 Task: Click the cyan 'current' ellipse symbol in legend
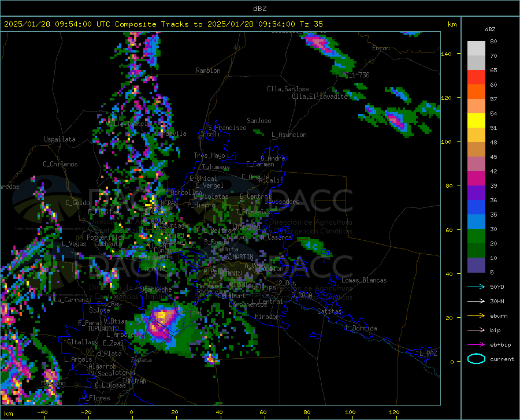pyautogui.click(x=476, y=359)
